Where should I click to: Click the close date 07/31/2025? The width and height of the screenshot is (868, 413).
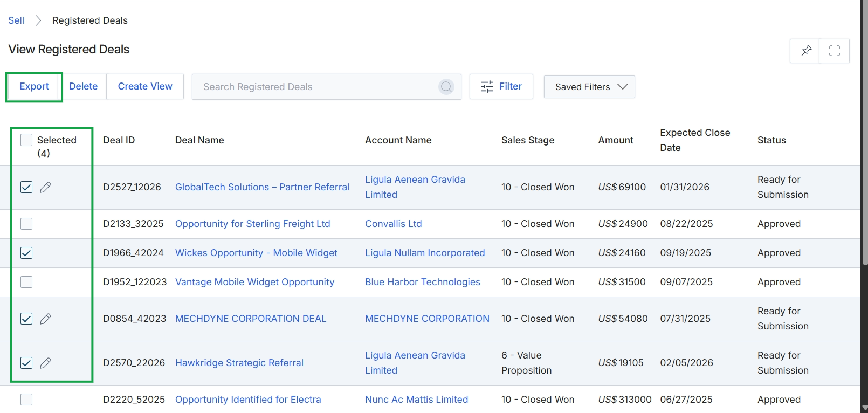685,319
